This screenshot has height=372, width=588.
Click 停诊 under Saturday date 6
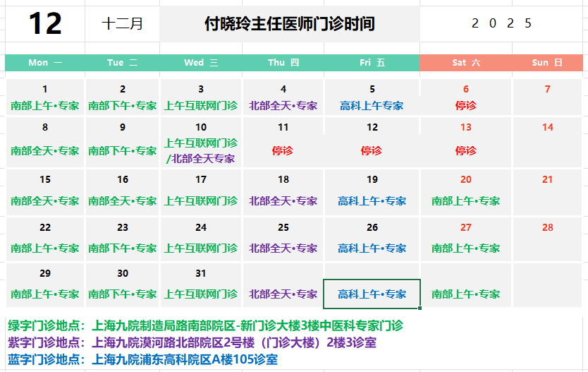coord(465,105)
